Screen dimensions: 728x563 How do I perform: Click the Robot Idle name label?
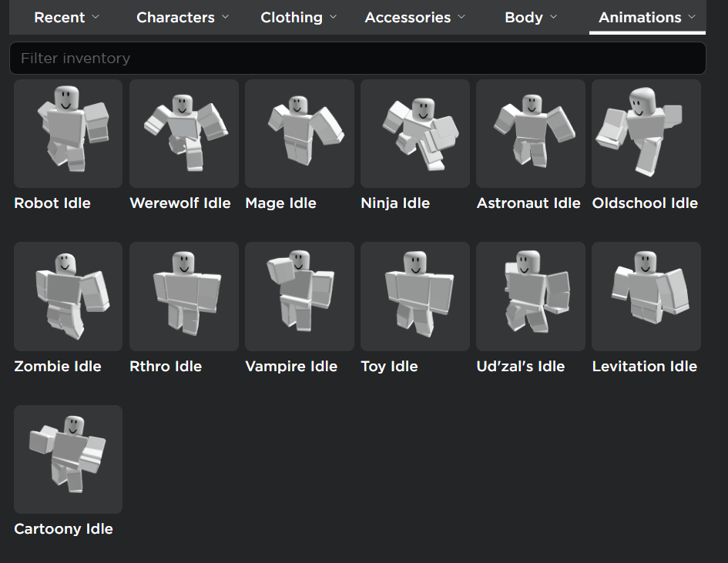click(x=52, y=203)
